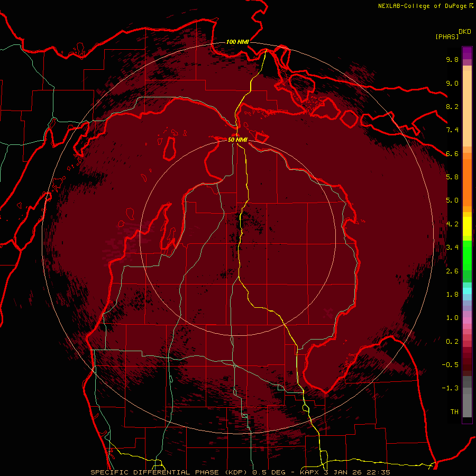Click the SPECIFIC DIFFERENTIAL PHASE caption words
476x476 pixels.
click(x=154, y=472)
